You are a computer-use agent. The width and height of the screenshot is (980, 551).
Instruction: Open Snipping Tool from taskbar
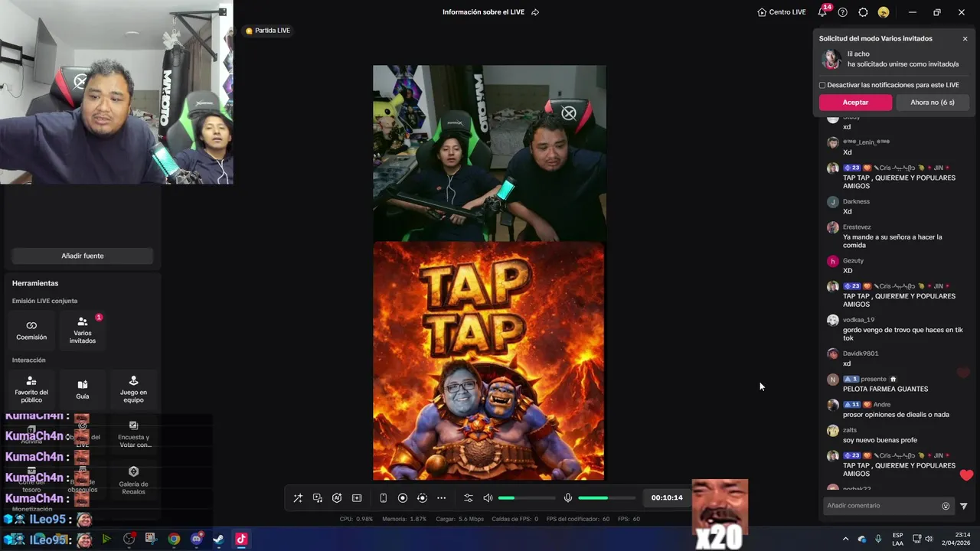[152, 539]
